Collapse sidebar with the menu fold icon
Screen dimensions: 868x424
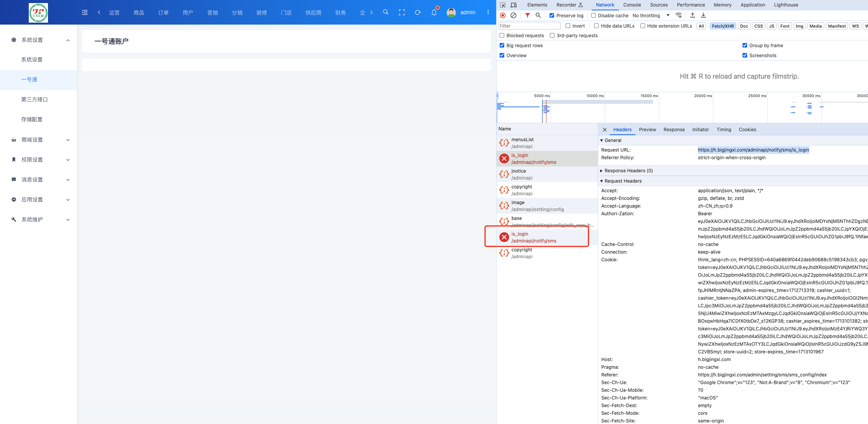(x=85, y=13)
